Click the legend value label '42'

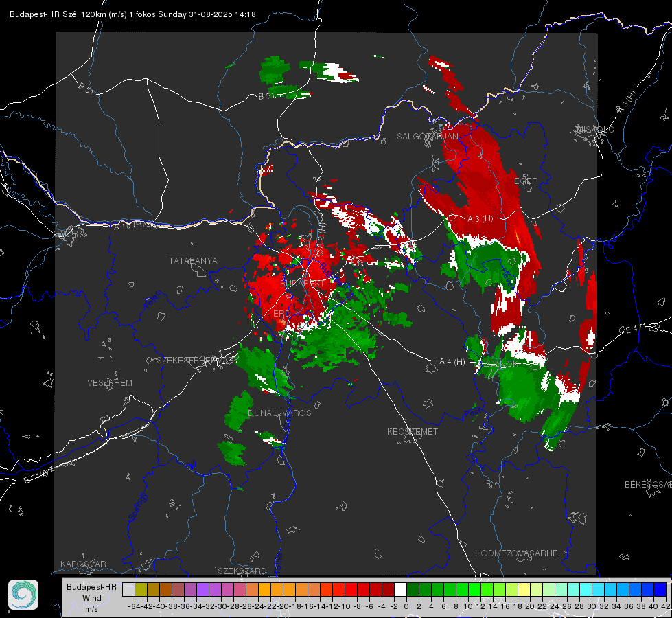[666, 606]
